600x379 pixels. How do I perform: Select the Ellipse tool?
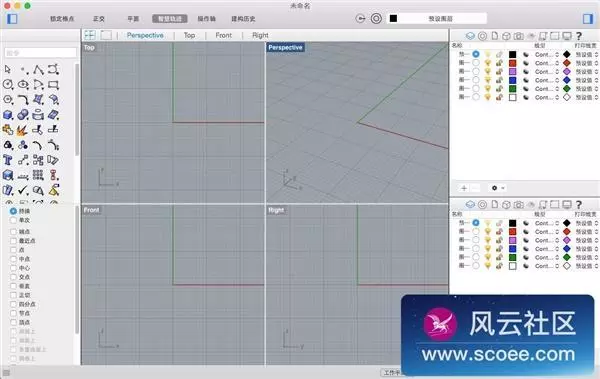point(23,84)
